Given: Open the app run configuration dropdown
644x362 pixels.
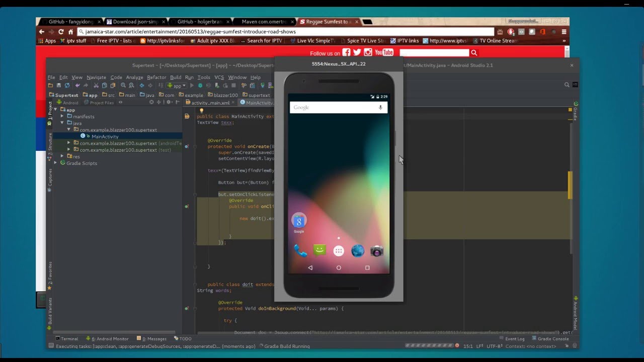Looking at the screenshot, I should pyautogui.click(x=177, y=85).
